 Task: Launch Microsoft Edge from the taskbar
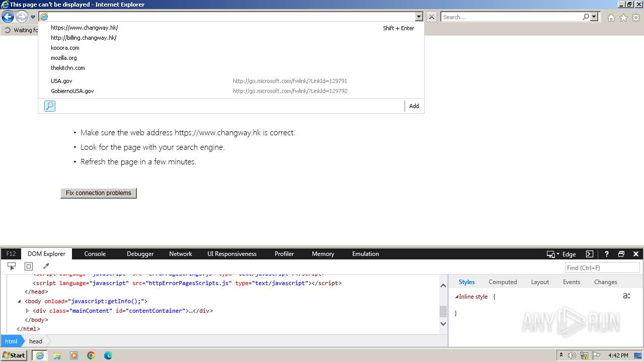[108, 355]
